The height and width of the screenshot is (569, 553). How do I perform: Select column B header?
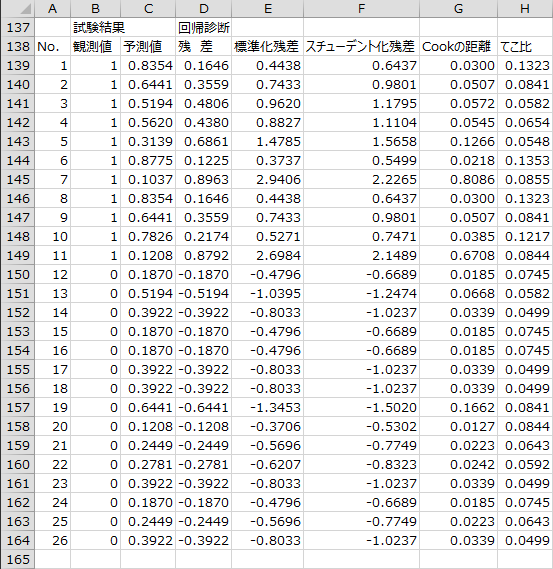point(95,8)
